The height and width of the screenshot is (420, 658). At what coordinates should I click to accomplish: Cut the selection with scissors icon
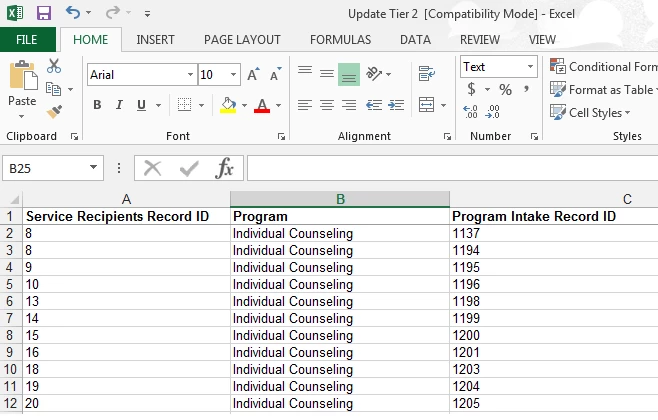click(54, 66)
